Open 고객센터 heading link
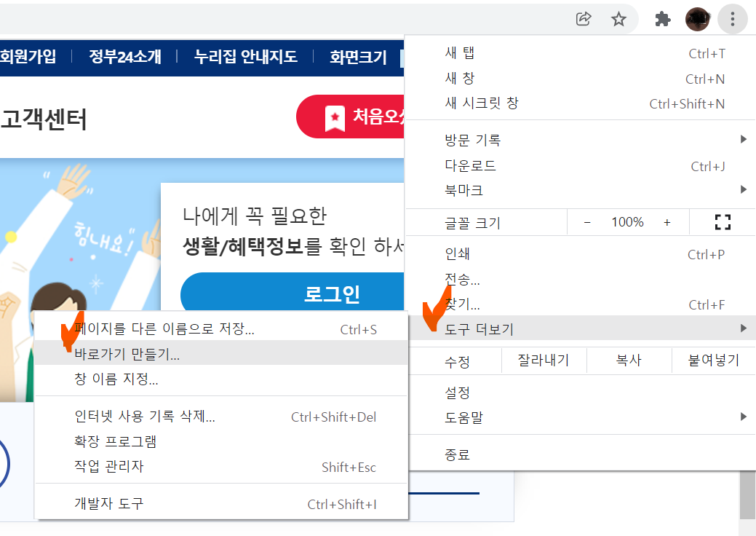This screenshot has width=756, height=536. (44, 119)
